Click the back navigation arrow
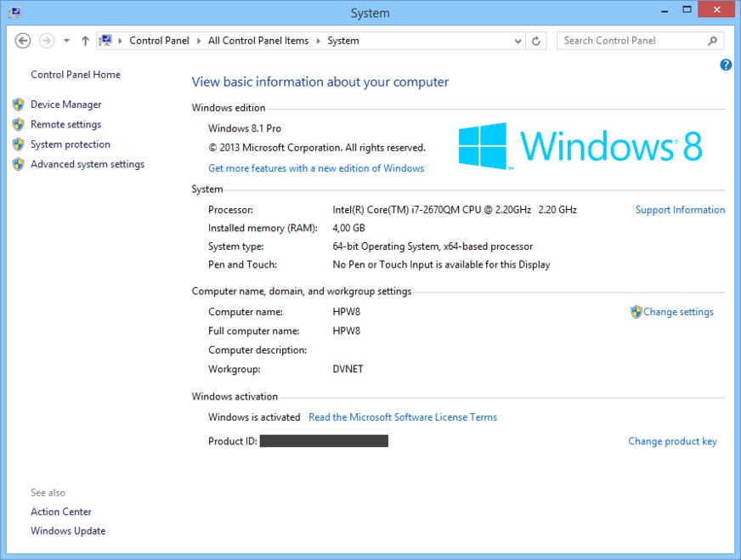Image resolution: width=741 pixels, height=560 pixels. 23,41
